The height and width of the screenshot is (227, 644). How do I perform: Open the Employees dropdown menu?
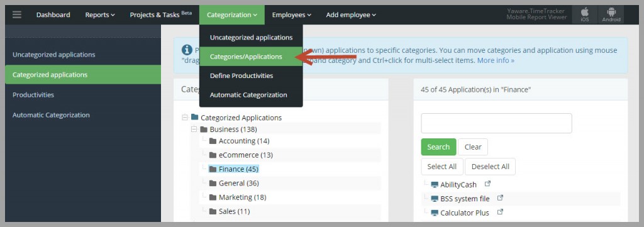pyautogui.click(x=292, y=15)
